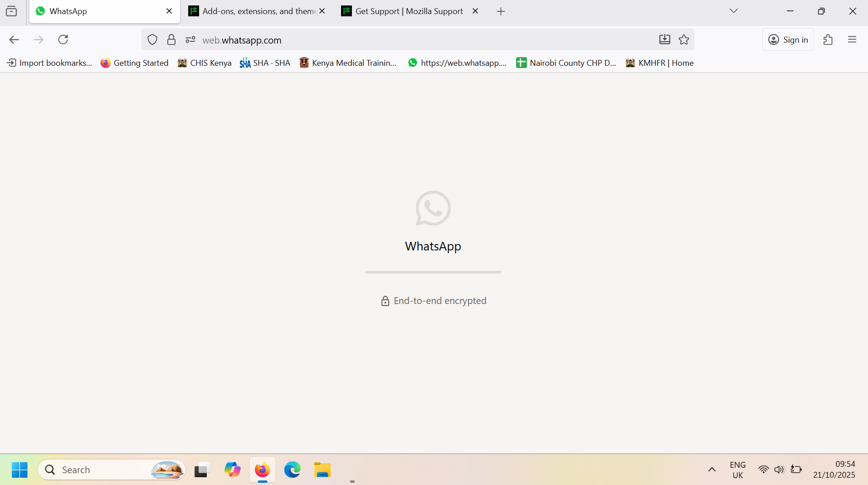Open the Extensions puzzle icon
This screenshot has width=868, height=485.
tap(828, 40)
